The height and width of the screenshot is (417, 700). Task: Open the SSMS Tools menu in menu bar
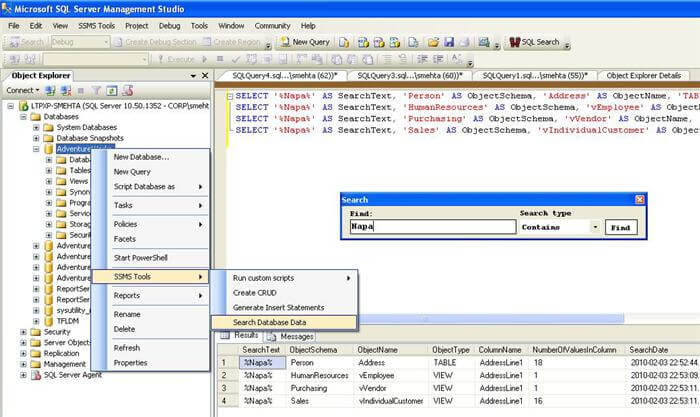click(96, 26)
